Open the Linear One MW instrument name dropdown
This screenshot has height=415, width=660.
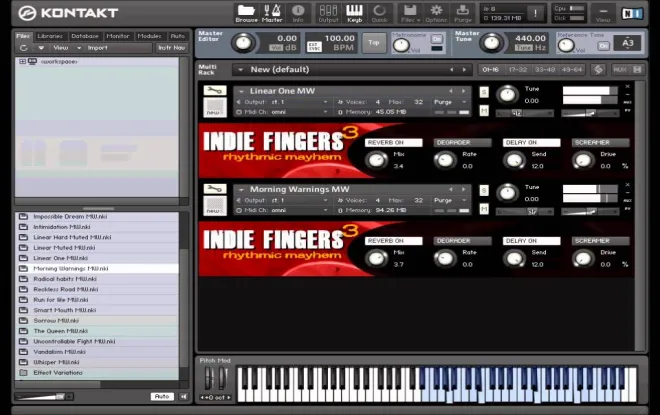click(241, 91)
